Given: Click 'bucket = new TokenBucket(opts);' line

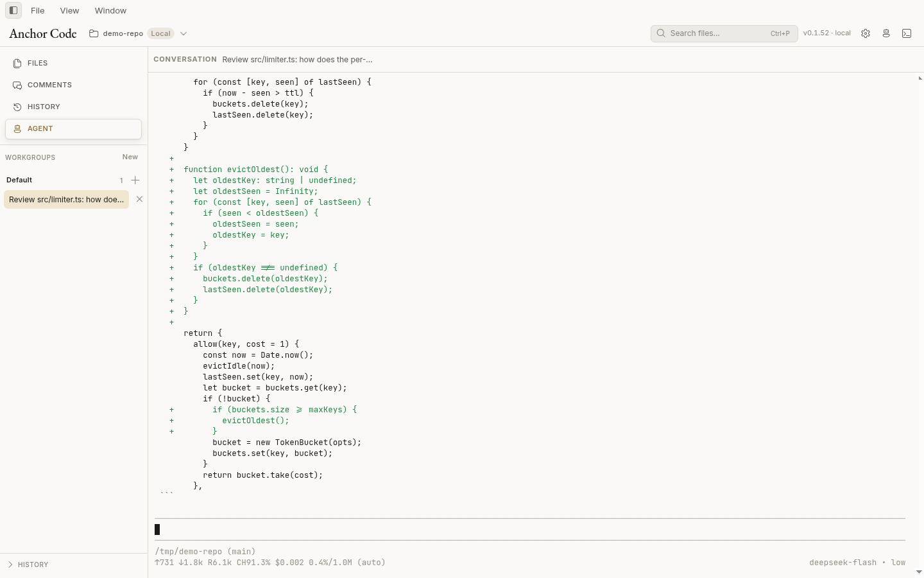Looking at the screenshot, I should (x=287, y=442).
